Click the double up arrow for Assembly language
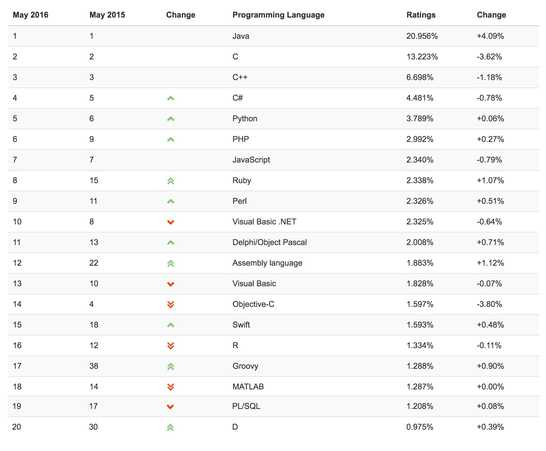Screen dimensions: 546x451 tap(171, 263)
